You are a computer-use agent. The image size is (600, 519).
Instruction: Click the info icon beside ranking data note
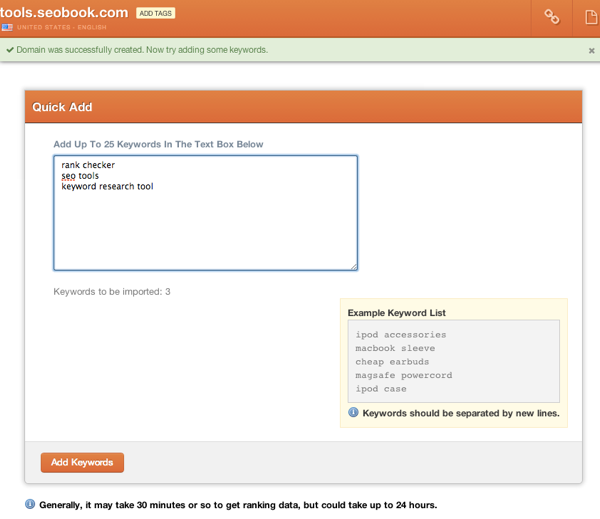(30, 504)
